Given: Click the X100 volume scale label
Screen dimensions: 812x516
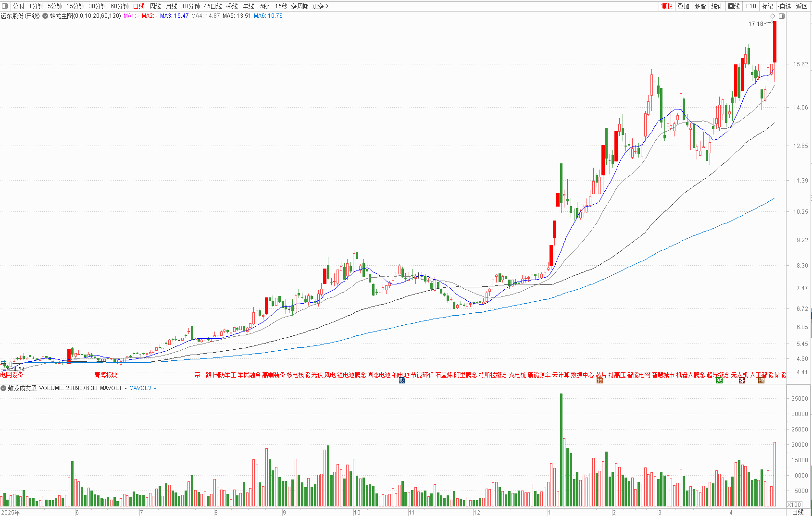Looking at the screenshot, I should pos(794,504).
